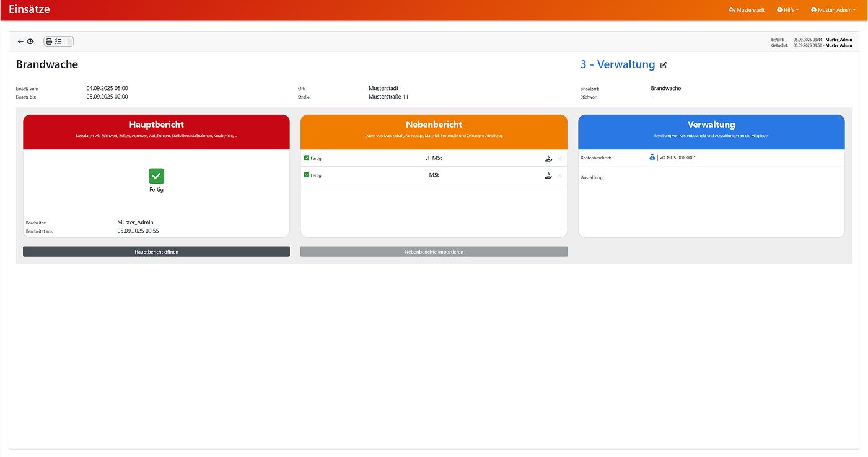Open the Musterstadt organization selector
The height and width of the screenshot is (457, 868).
click(x=747, y=10)
